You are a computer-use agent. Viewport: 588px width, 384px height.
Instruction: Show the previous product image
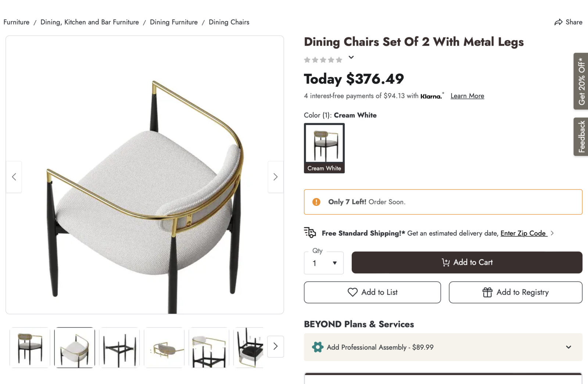coord(14,177)
